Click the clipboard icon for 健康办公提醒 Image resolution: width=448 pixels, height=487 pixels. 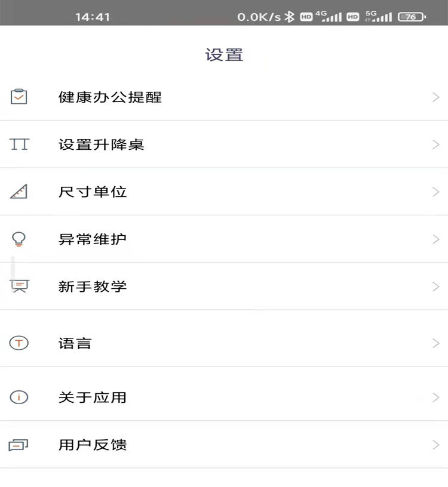(x=19, y=97)
